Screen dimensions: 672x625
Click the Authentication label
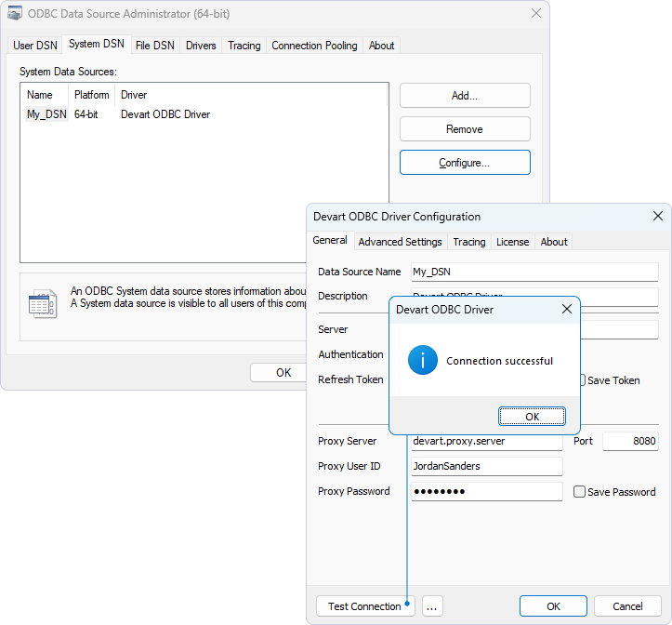pyautogui.click(x=350, y=354)
